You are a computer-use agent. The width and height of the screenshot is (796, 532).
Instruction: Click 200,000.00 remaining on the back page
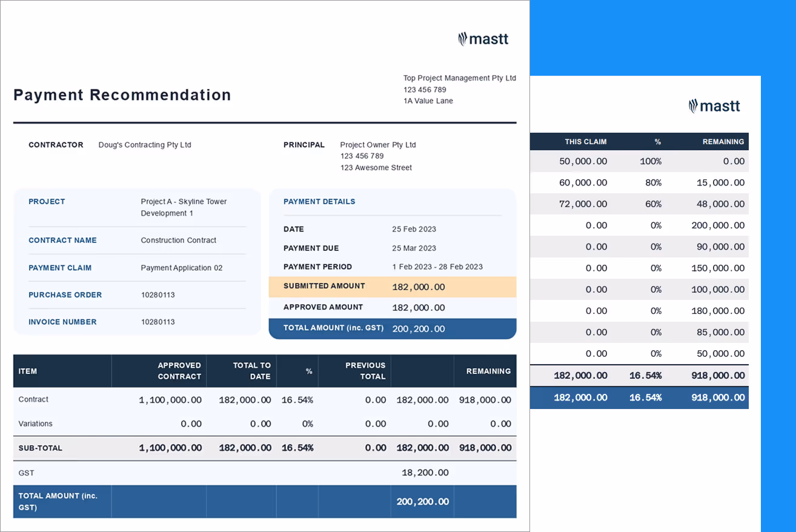coord(718,225)
